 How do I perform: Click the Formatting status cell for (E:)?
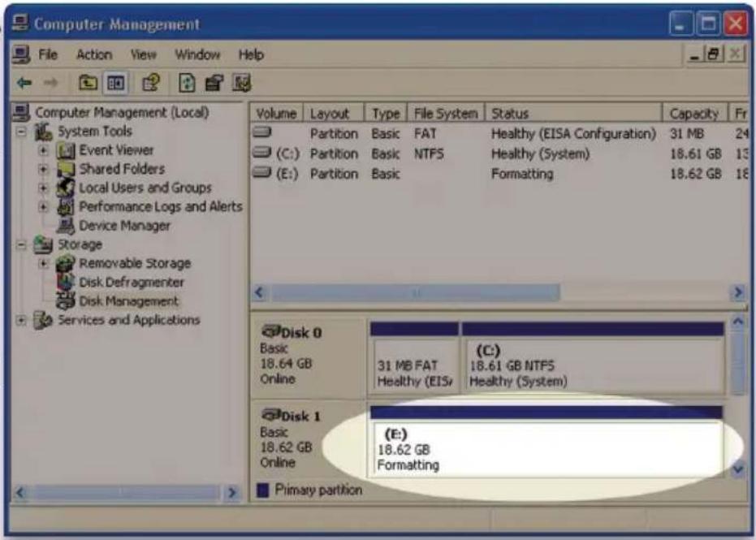522,174
